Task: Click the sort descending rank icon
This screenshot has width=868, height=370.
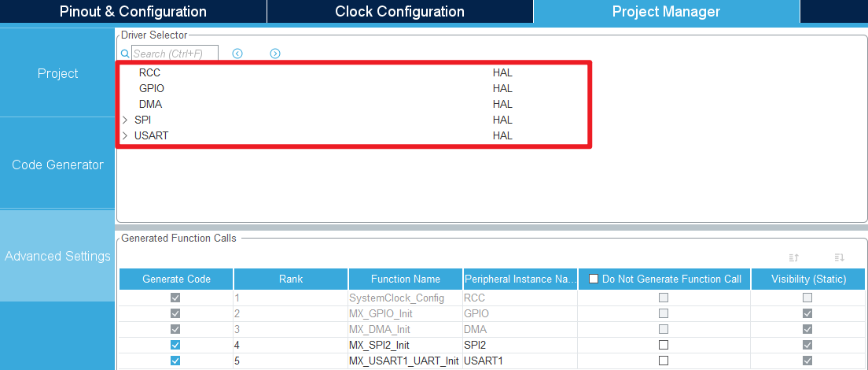Action: 839,257
